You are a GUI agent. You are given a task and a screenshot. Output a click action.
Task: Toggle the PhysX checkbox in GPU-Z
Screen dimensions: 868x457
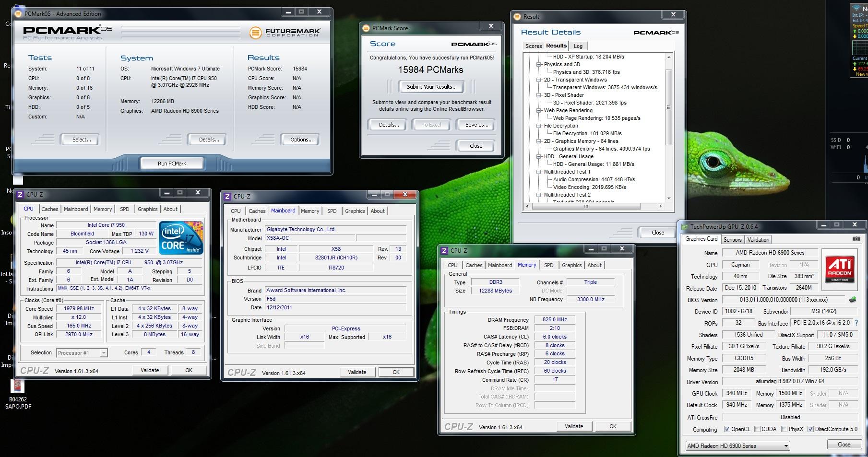click(784, 429)
